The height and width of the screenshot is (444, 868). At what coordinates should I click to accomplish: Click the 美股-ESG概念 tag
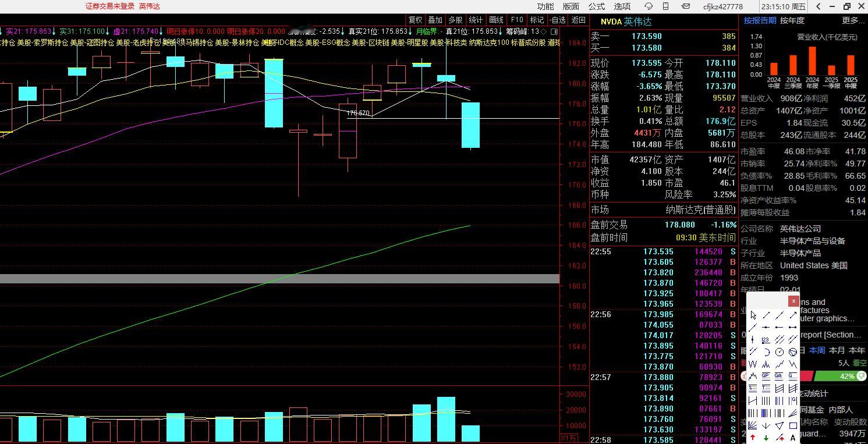click(327, 42)
